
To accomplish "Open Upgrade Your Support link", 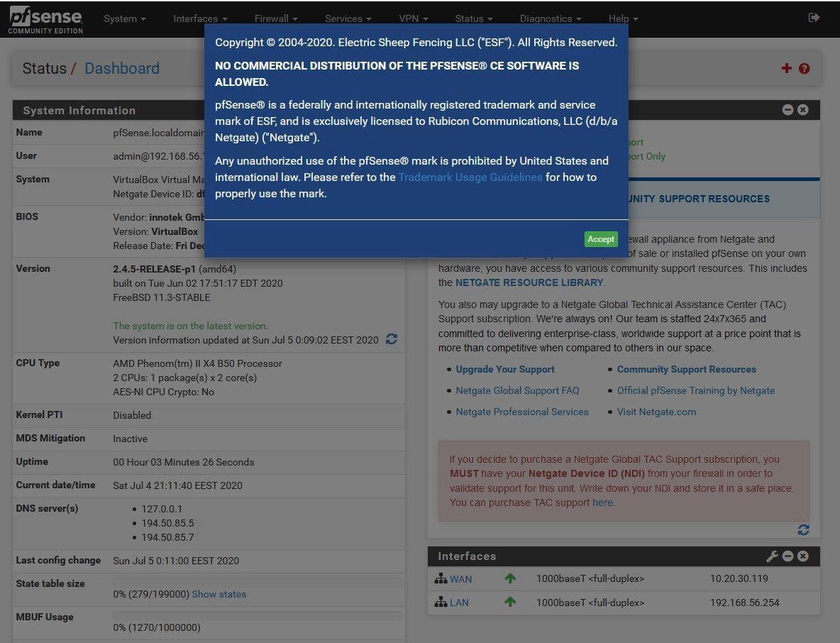I will [505, 369].
